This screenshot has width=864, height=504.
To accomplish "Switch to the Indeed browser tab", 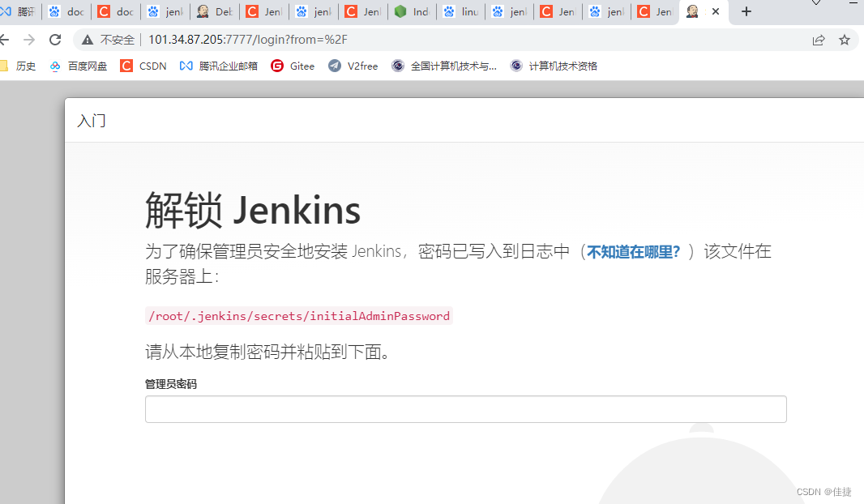I will (x=412, y=11).
